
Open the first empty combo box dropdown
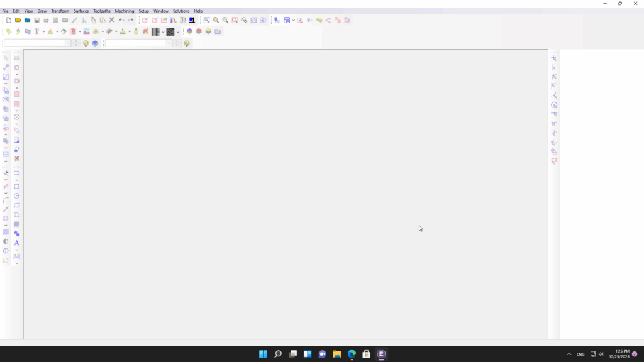[68, 43]
